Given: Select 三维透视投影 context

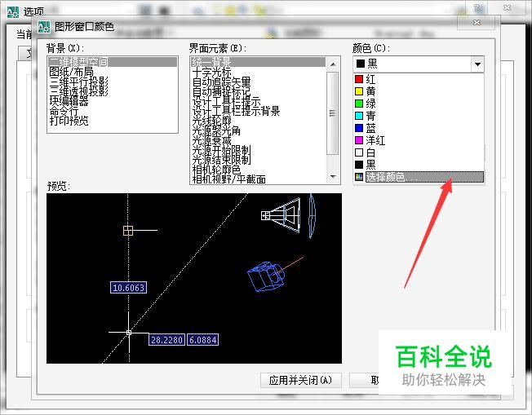Looking at the screenshot, I should (78, 91).
